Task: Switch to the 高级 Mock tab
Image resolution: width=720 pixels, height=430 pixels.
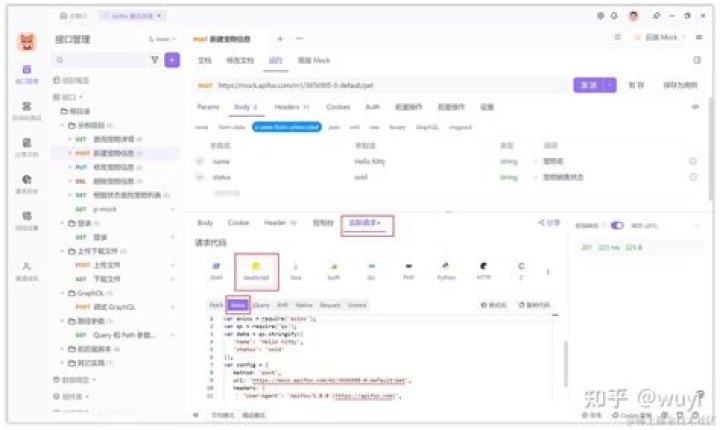Action: point(314,60)
